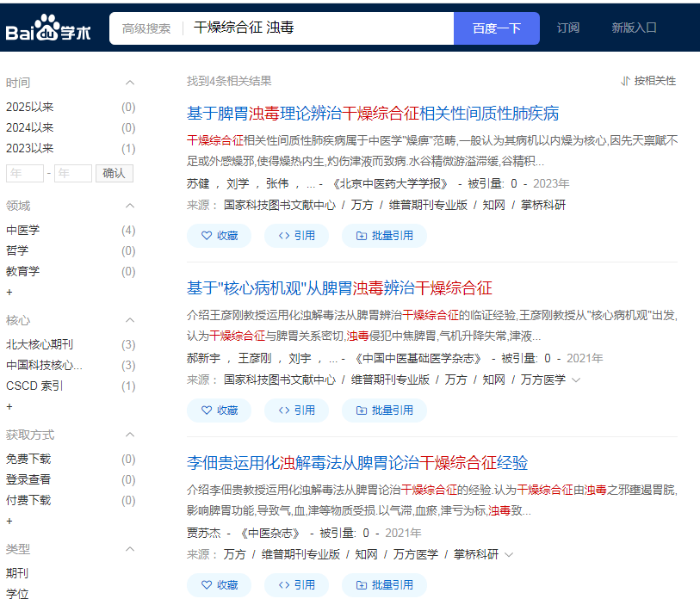700x605 pixels.
Task: Open 新版入口 in the top navigation
Action: pos(634,28)
